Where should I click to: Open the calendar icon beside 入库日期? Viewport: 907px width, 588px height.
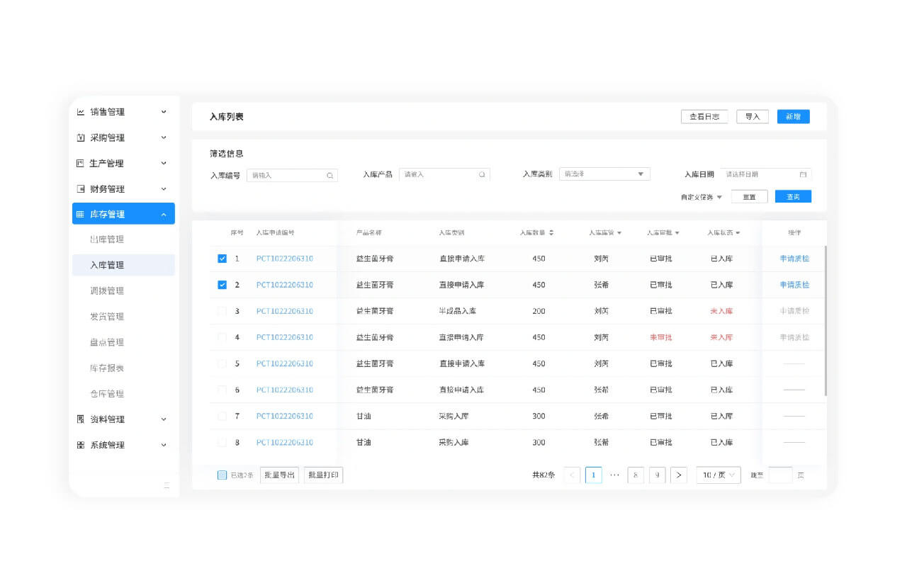(804, 174)
